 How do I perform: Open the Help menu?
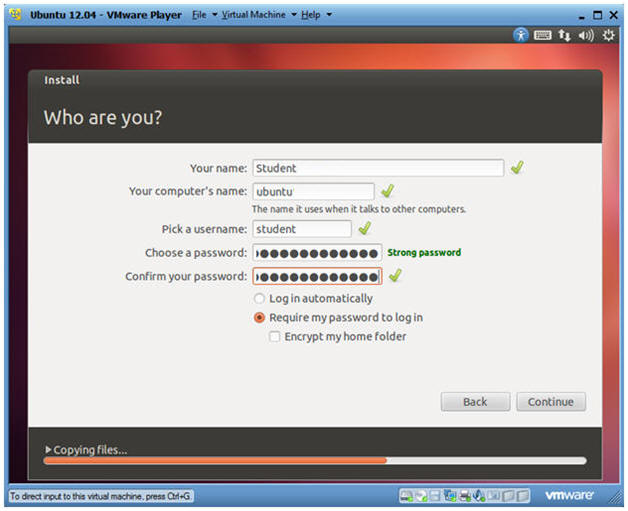coord(310,15)
